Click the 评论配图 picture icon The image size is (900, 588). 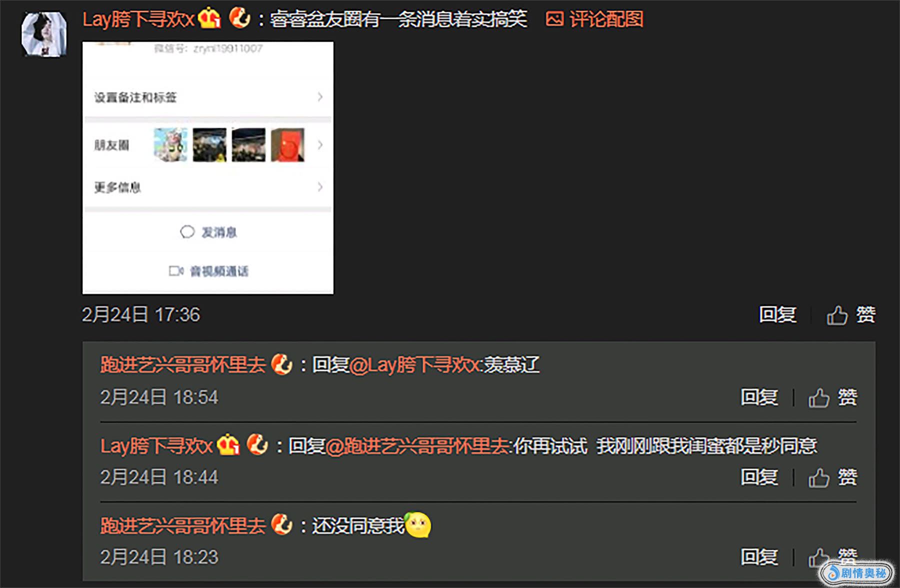[x=554, y=19]
